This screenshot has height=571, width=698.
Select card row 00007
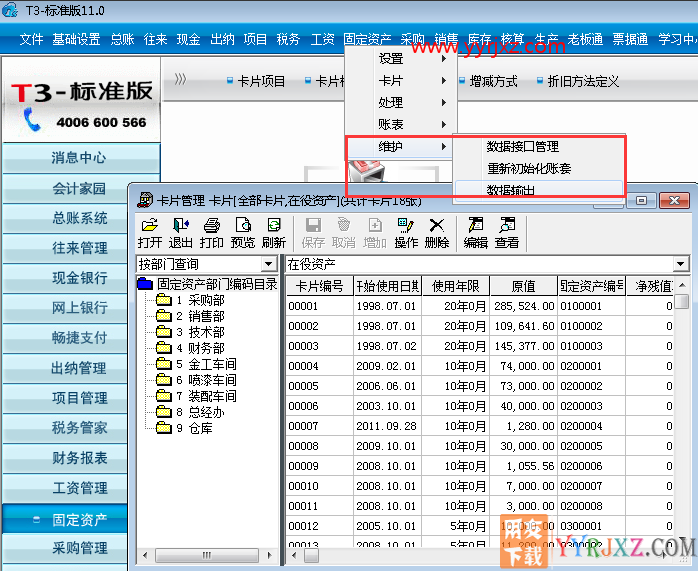pyautogui.click(x=479, y=426)
